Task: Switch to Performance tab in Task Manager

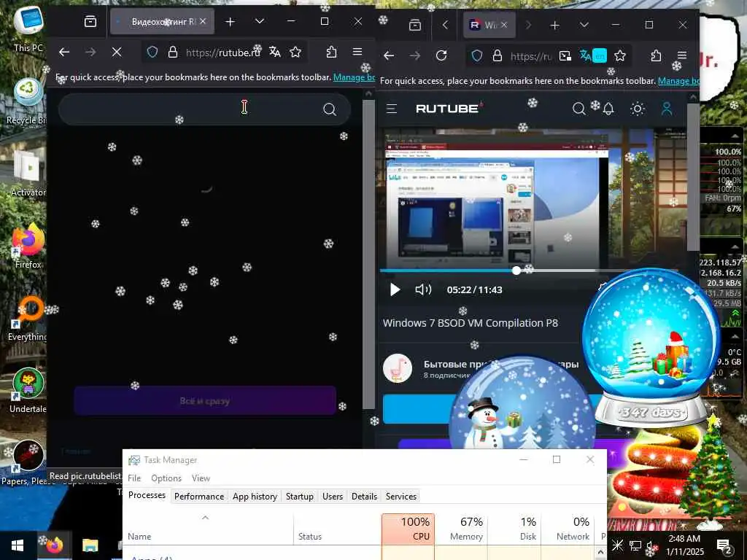Action: [x=199, y=496]
